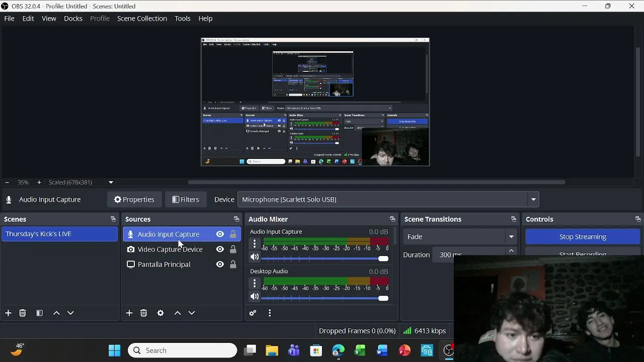Float the Scenes dock

pos(113,219)
